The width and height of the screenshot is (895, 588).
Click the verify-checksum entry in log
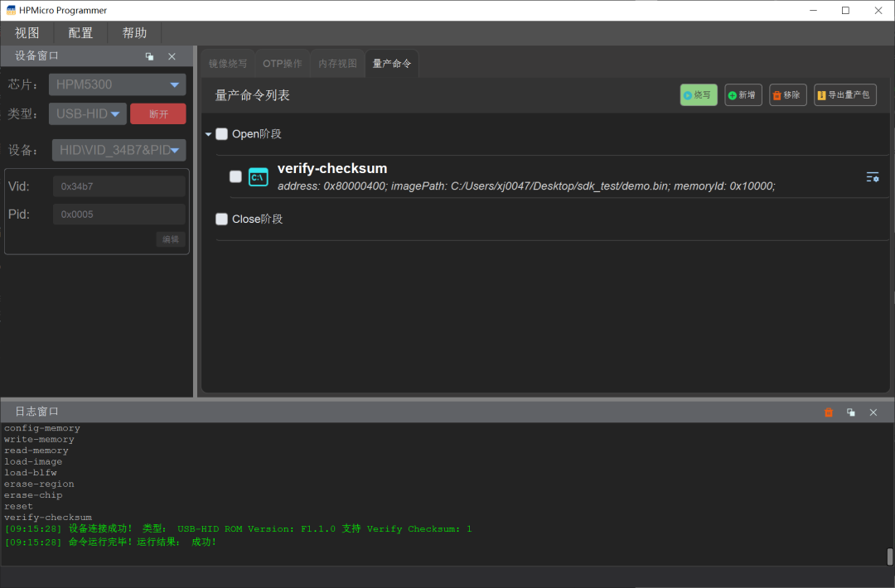[48, 518]
